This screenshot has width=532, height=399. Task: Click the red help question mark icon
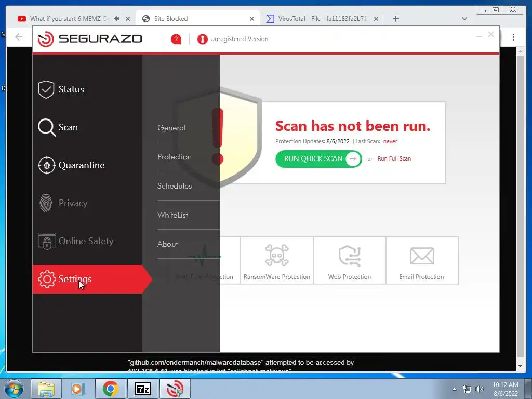tap(176, 39)
